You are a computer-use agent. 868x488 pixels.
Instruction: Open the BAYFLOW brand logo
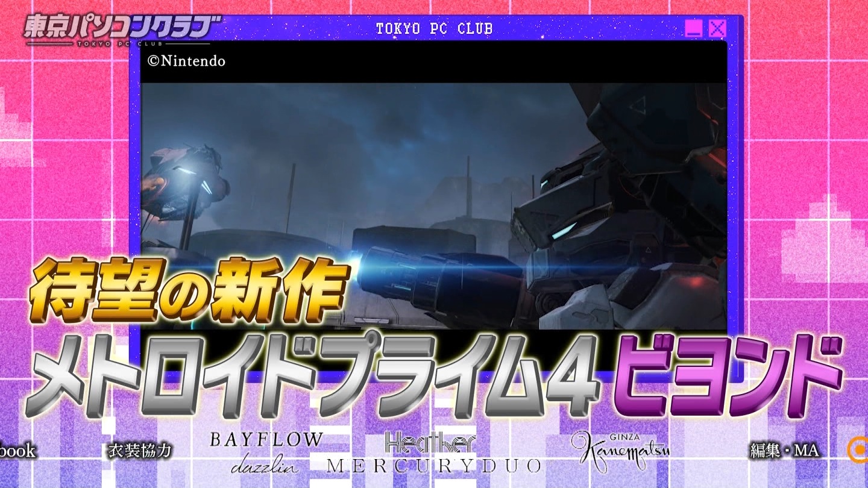tap(266, 440)
